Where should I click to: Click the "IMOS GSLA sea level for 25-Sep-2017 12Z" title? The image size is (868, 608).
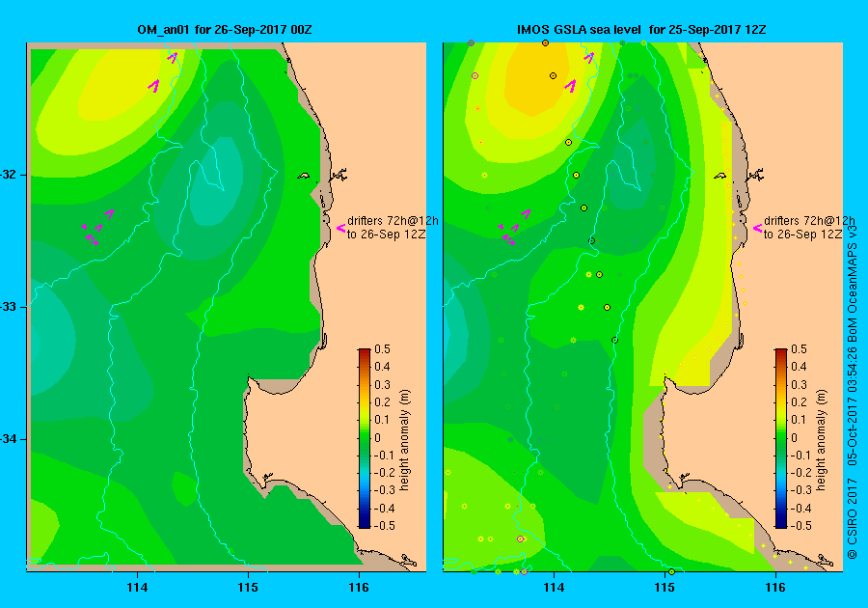pos(641,29)
